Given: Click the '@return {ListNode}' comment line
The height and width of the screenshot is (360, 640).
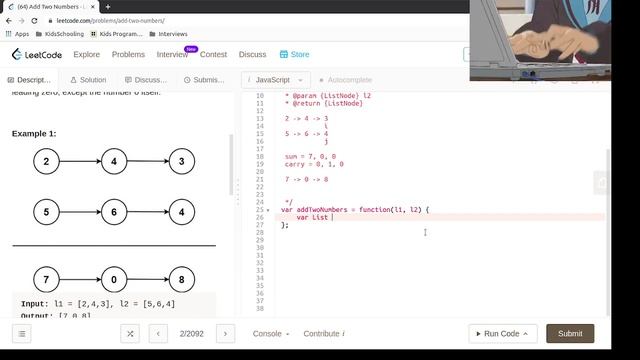Looking at the screenshot, I should pyautogui.click(x=324, y=104).
